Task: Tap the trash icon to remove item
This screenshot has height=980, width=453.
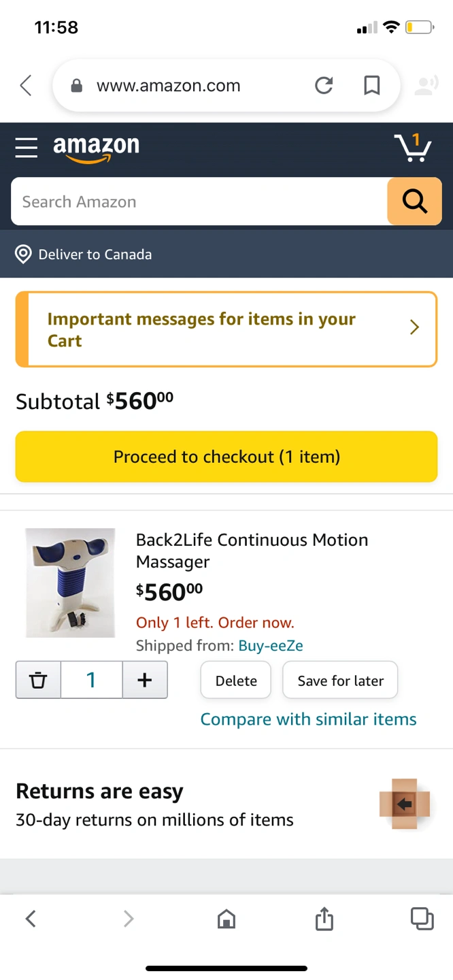Action: [38, 680]
